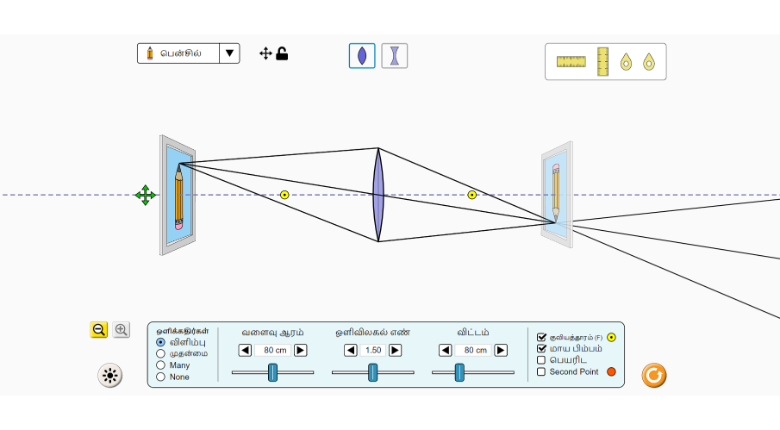Uncheck the 'மாய பிம்பம்' checkbox
This screenshot has width=780, height=430.
point(542,349)
